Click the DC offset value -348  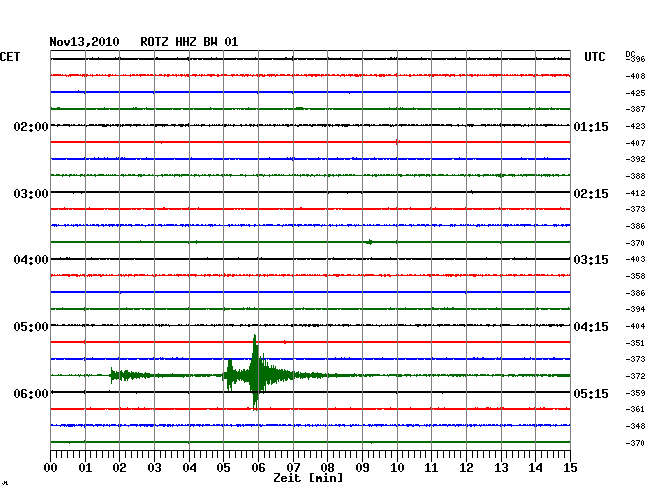[635, 426]
